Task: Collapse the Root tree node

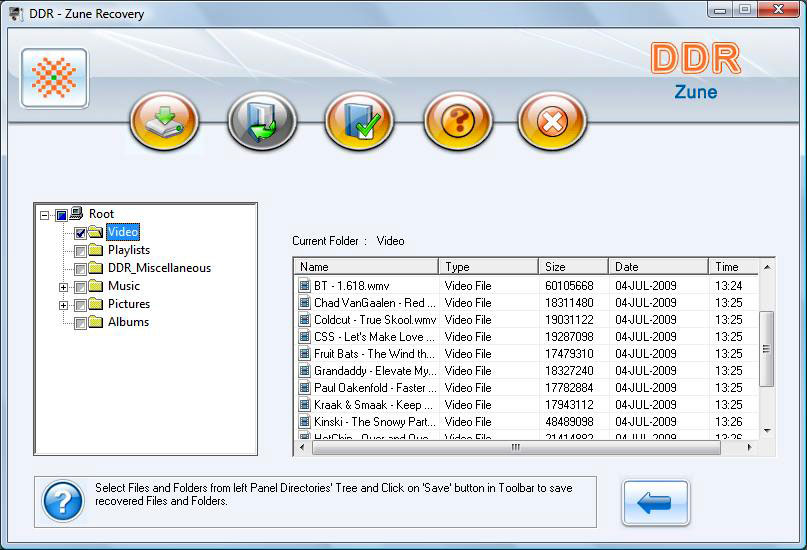Action: click(x=44, y=215)
